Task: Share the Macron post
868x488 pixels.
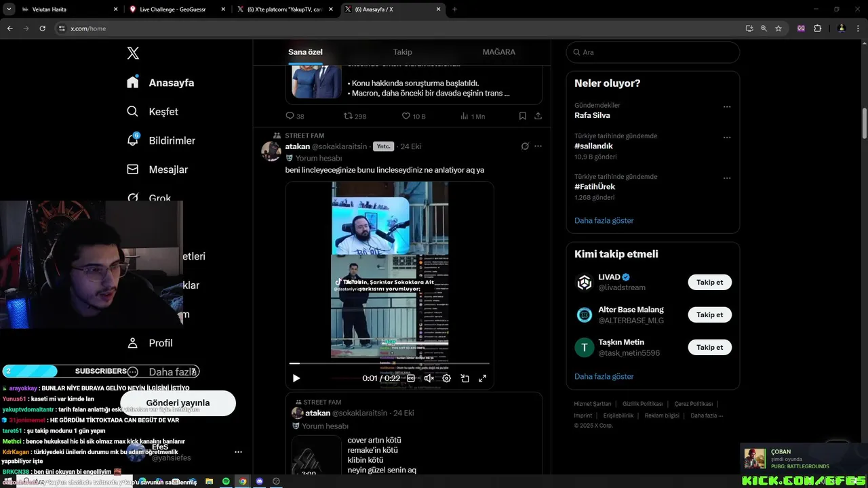Action: (x=538, y=116)
